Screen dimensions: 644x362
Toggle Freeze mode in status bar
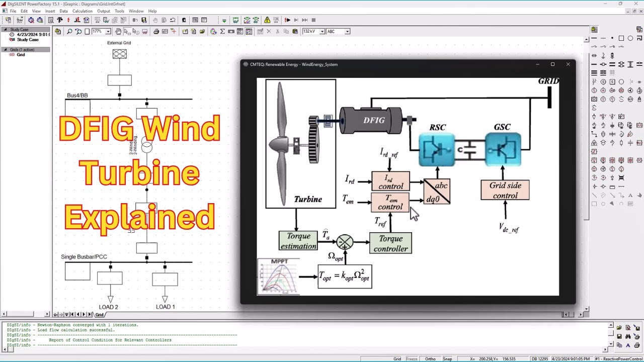point(412,359)
